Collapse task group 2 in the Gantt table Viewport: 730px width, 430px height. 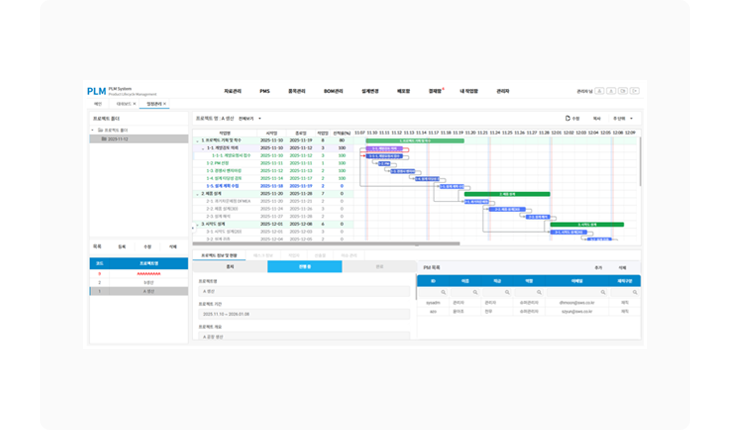197,194
